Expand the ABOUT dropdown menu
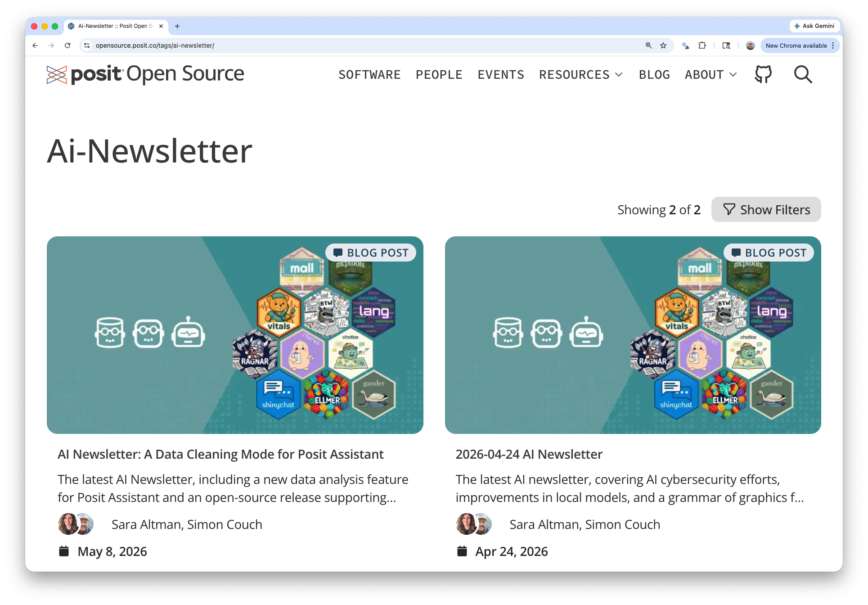 click(x=711, y=75)
